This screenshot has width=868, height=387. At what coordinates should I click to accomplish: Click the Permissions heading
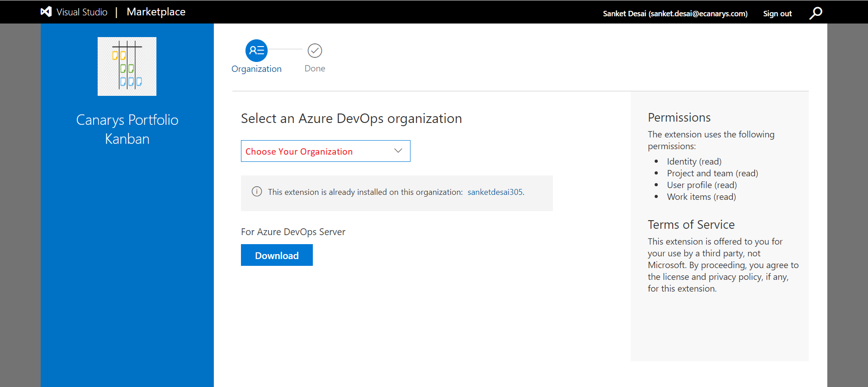coord(679,118)
